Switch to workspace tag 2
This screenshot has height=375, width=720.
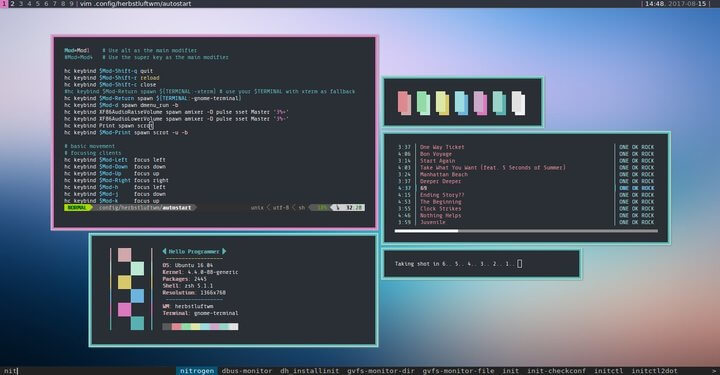click(x=12, y=4)
